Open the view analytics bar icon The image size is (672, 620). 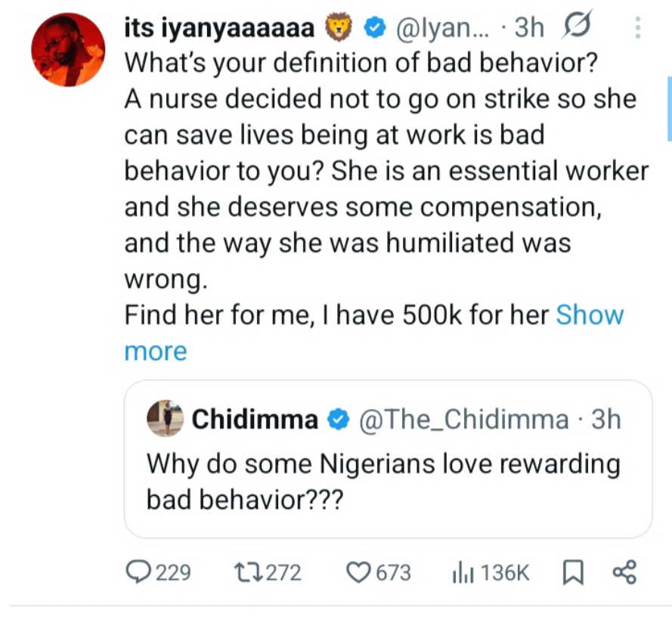[462, 573]
